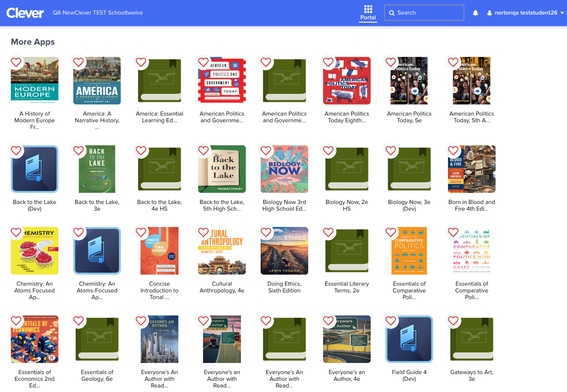Open Essential Literary Terms, 2e book icon
Image resolution: width=567 pixels, height=392 pixels.
coord(347,251)
